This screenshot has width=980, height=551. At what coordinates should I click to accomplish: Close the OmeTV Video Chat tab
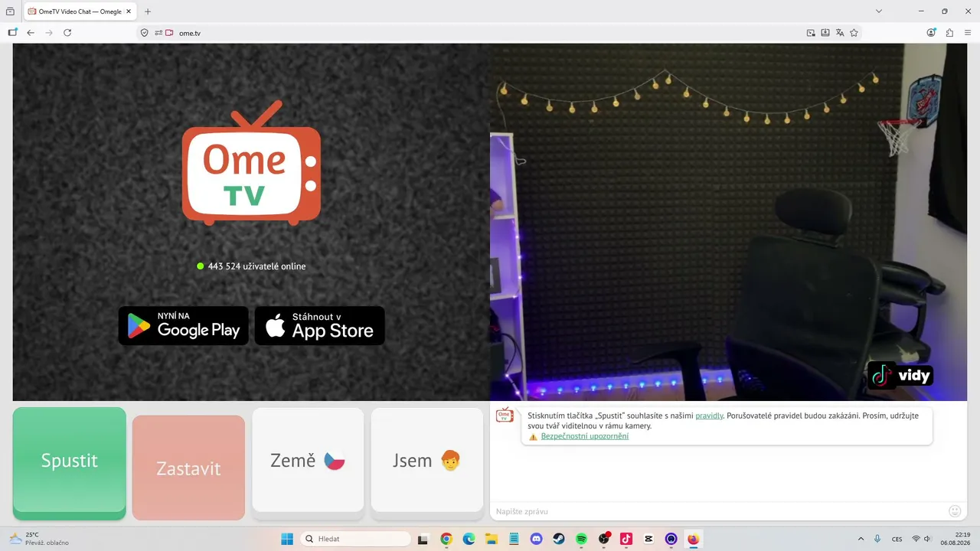(x=129, y=11)
